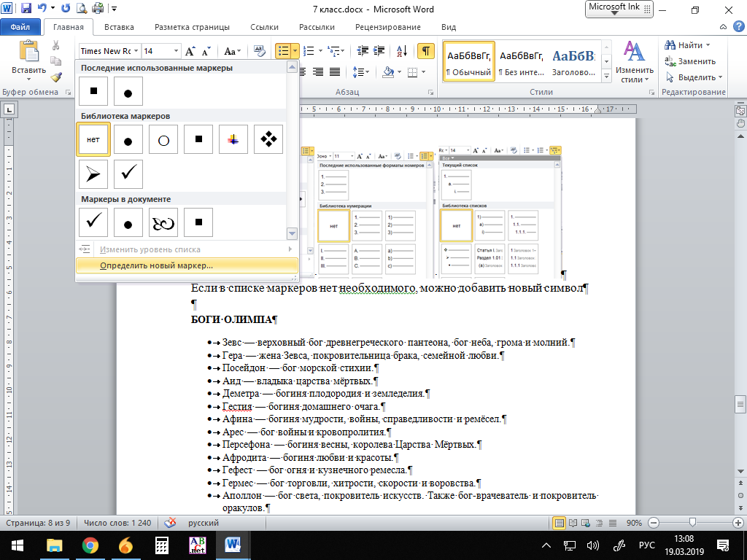
Task: Click the Clear Formatting icon
Action: pyautogui.click(x=260, y=51)
